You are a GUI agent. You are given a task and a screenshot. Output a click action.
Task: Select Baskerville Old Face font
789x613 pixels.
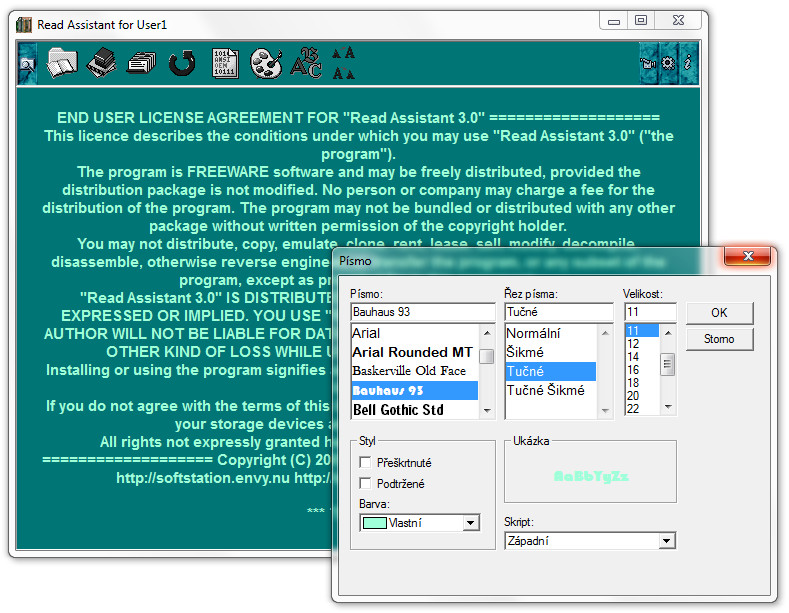tap(414, 371)
